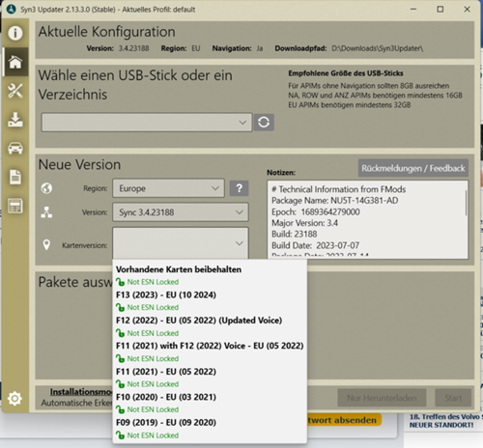The width and height of the screenshot is (483, 448).
Task: Refresh the USB drive list
Action: point(264,123)
